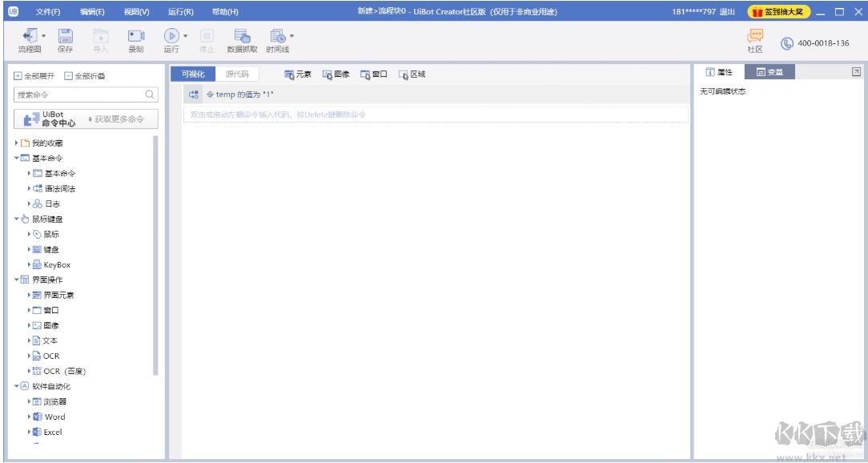This screenshot has height=463, width=868.
Task: Expand 我的收藏 favorites node
Action: coord(17,143)
